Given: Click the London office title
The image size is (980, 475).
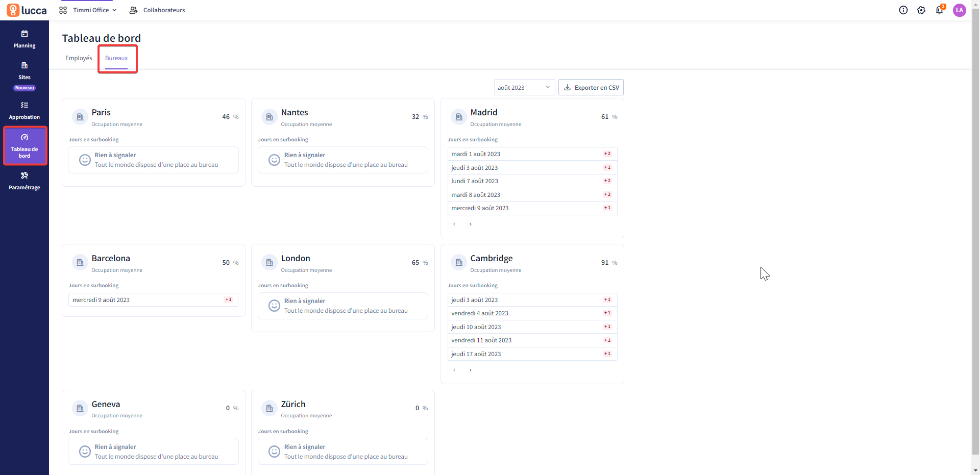Looking at the screenshot, I should pos(296,258).
